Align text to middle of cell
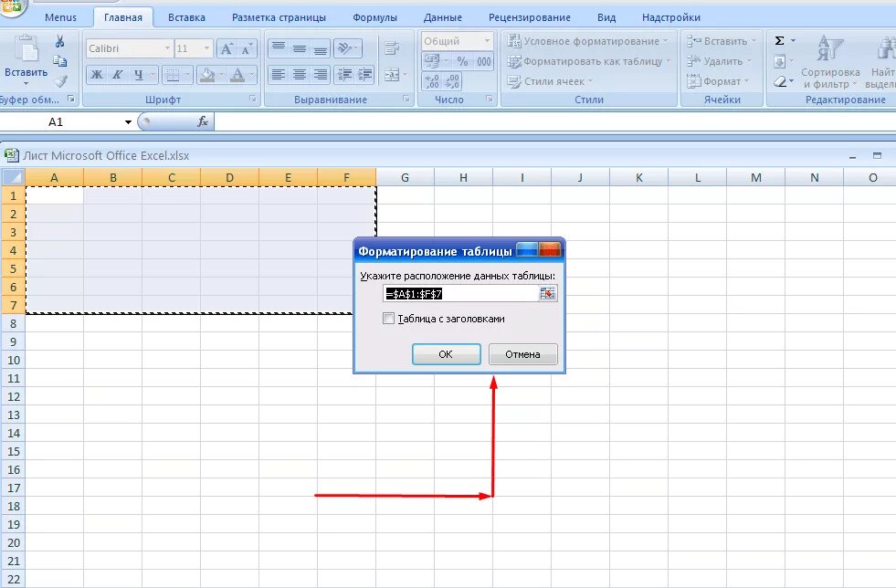Viewport: 896px width, 588px height. [300, 48]
